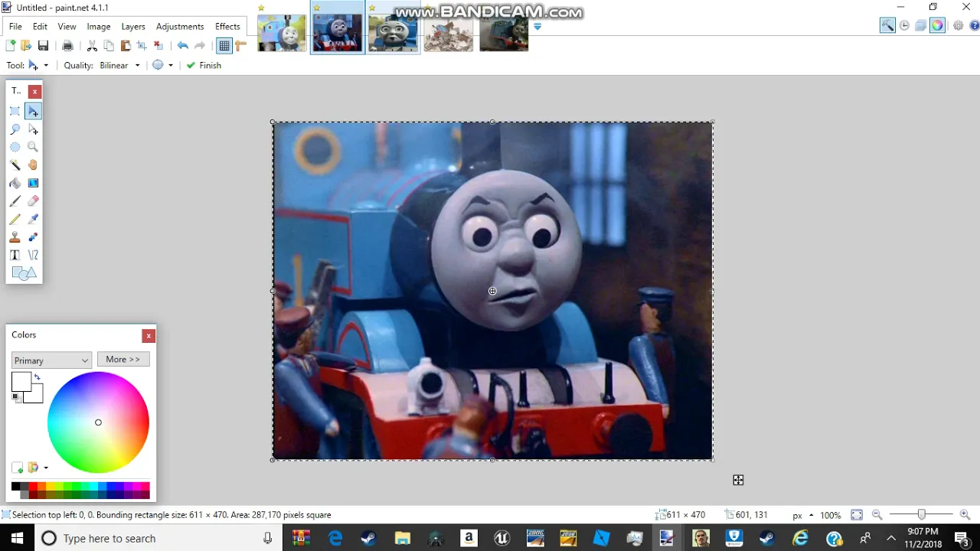
Task: Select the Paint Bucket tool
Action: coord(15,183)
